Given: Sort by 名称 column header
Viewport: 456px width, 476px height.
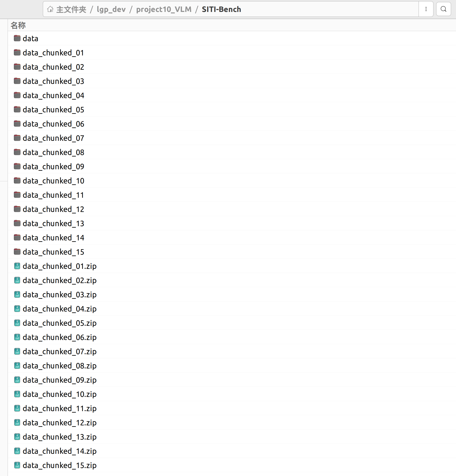Looking at the screenshot, I should (x=18, y=25).
